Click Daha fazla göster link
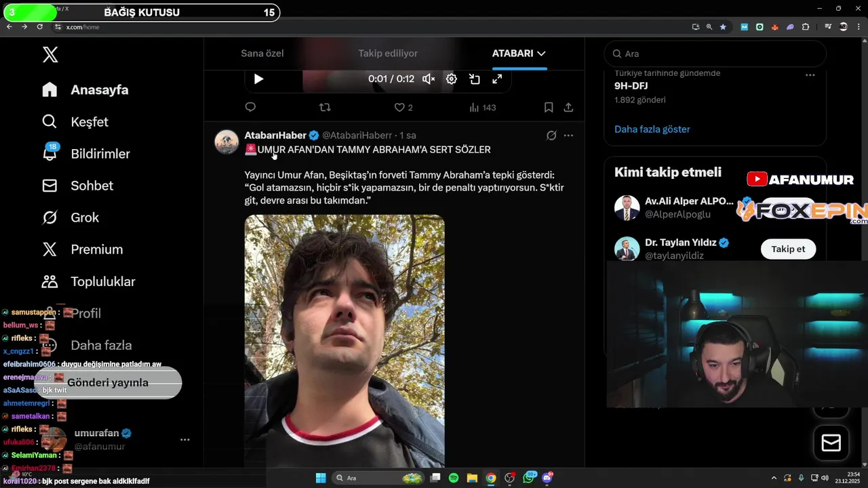The height and width of the screenshot is (488, 868). pyautogui.click(x=652, y=129)
